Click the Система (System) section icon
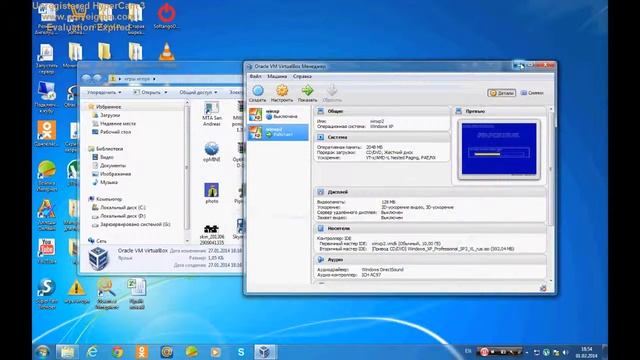640x360 pixels. click(321, 137)
